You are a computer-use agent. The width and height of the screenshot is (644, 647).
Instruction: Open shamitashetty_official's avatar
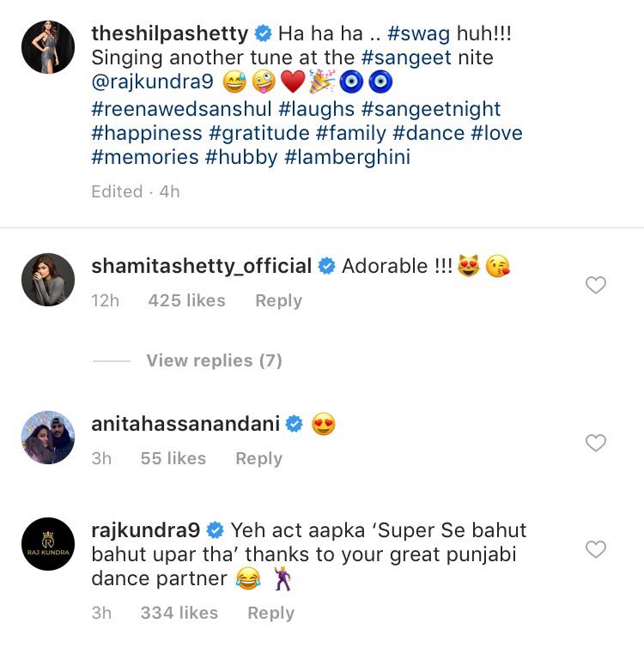tap(47, 279)
